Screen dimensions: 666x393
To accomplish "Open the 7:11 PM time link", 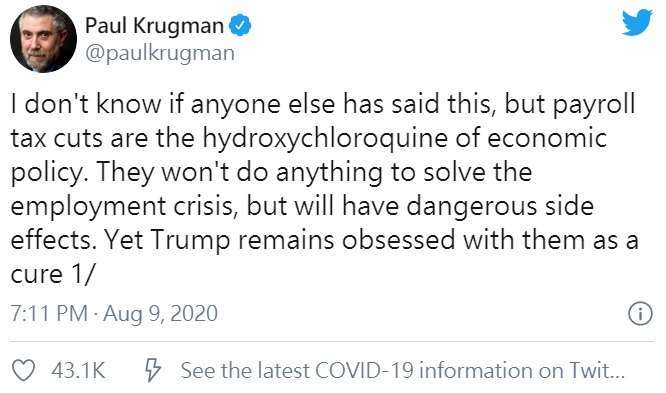I will click(49, 314).
